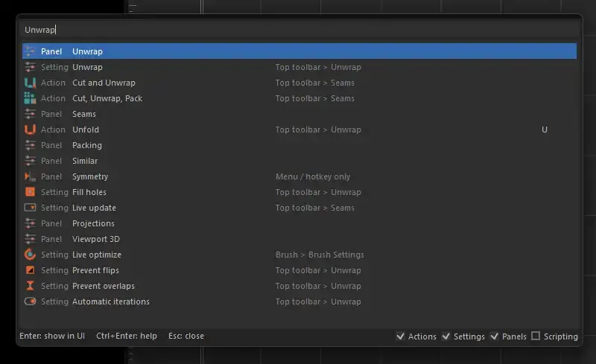Click the Unfold action icon

pyautogui.click(x=30, y=130)
